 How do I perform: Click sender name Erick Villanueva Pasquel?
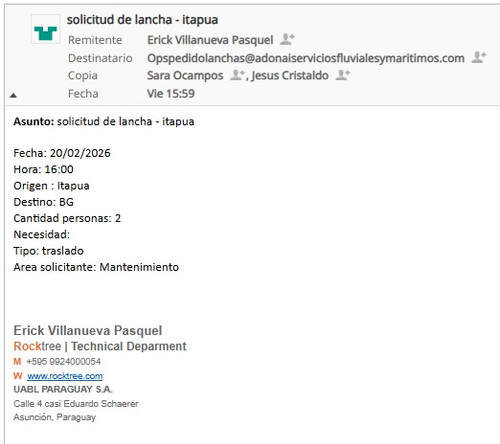[210, 40]
